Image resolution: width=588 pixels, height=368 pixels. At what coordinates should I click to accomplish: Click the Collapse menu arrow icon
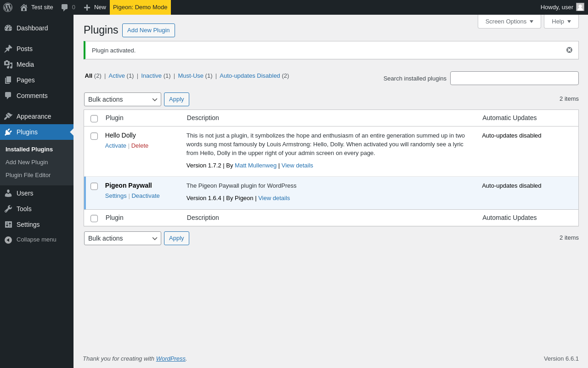(8, 240)
